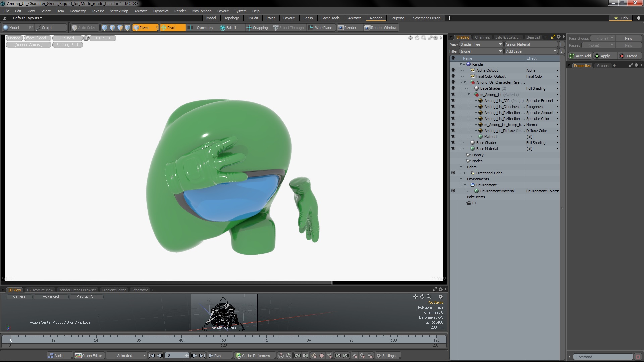Click the F button next to Assign Material
The height and width of the screenshot is (362, 644).
click(x=561, y=44)
